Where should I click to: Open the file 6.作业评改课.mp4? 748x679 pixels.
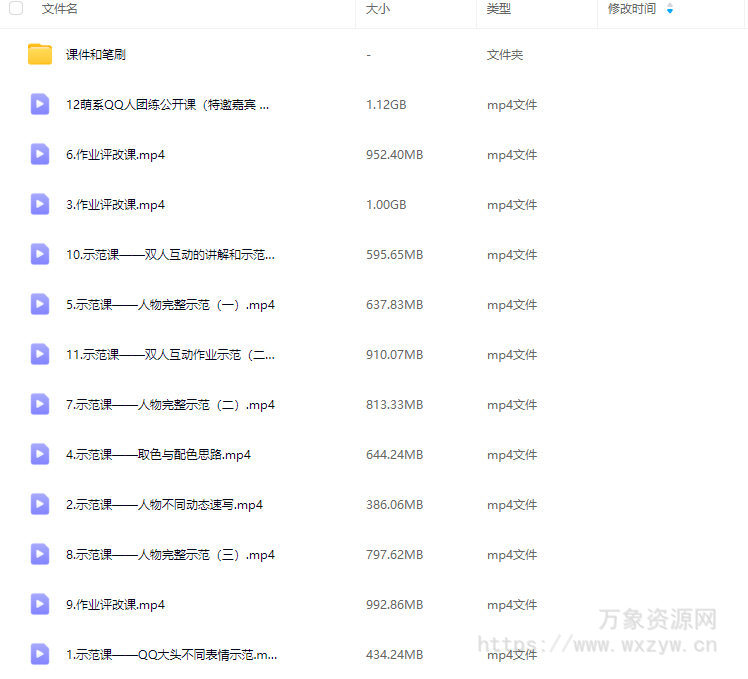coord(115,155)
